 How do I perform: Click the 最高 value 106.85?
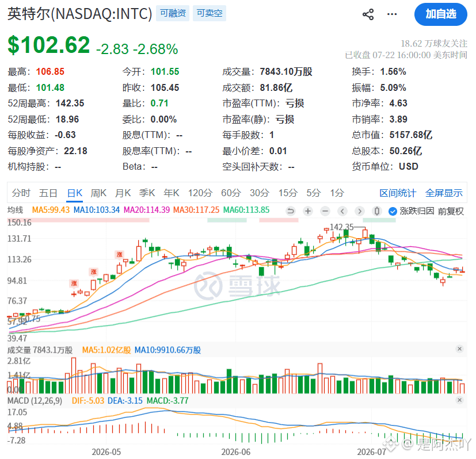(50, 71)
